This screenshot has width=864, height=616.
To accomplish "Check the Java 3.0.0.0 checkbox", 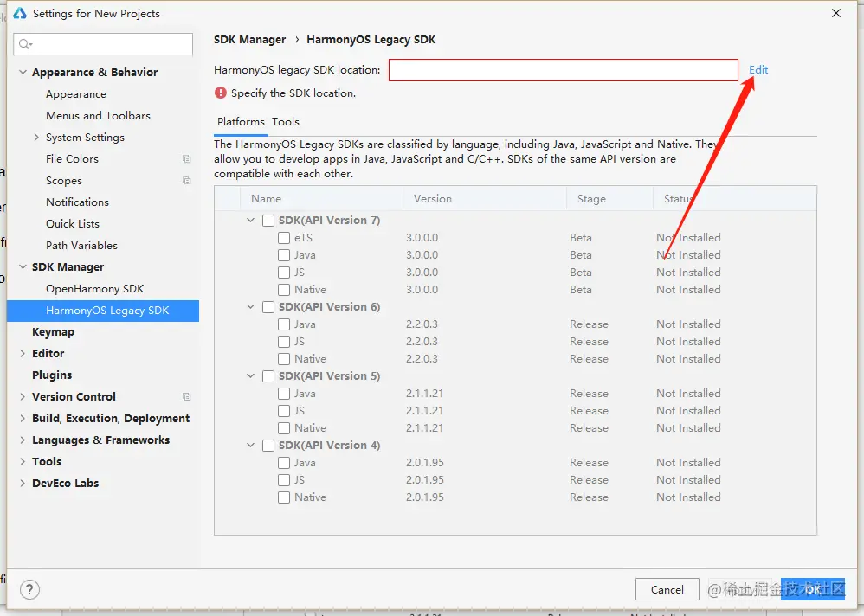I will tap(284, 255).
